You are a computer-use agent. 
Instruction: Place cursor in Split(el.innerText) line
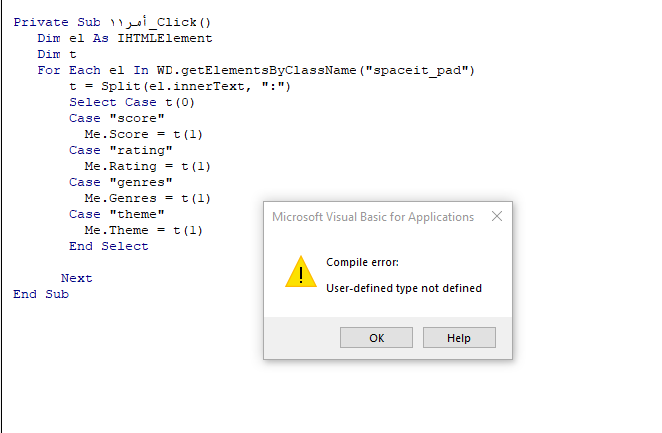(x=180, y=87)
